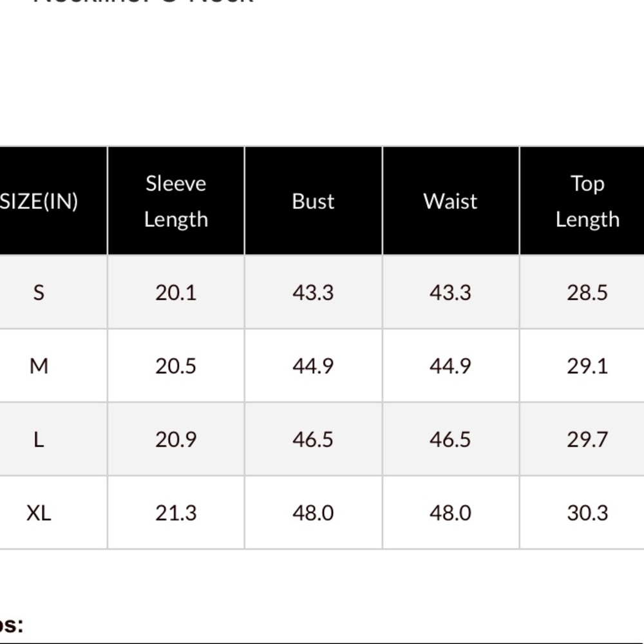Click waist value 44.9 for size M

click(450, 366)
